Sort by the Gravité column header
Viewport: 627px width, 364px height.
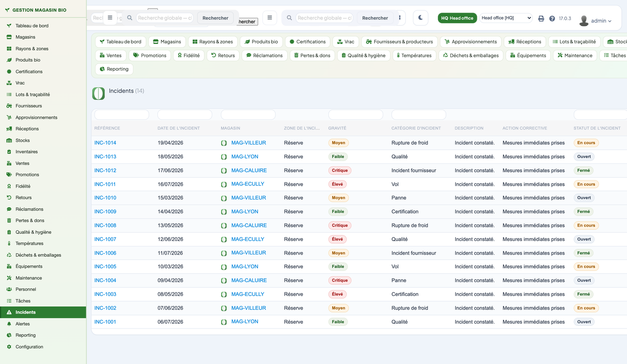point(337,128)
